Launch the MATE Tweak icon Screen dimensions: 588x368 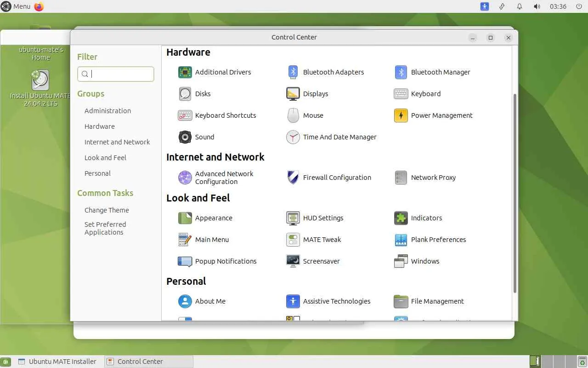pos(293,240)
